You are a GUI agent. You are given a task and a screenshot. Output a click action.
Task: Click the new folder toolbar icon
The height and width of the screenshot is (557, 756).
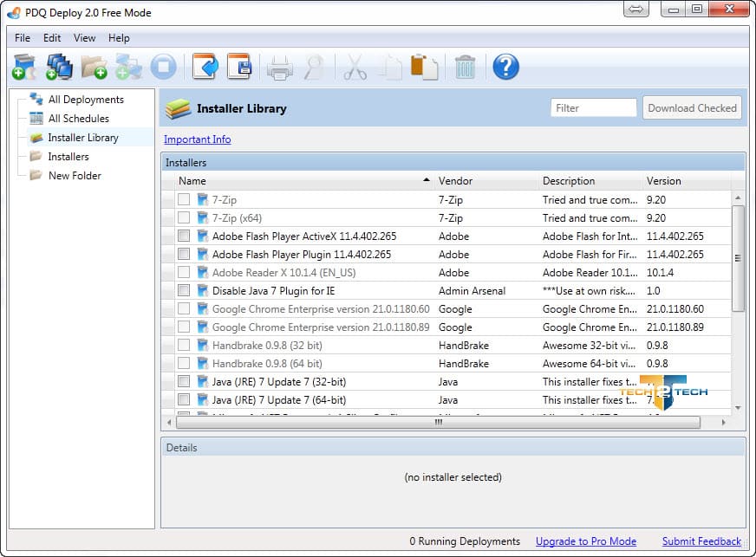point(94,67)
